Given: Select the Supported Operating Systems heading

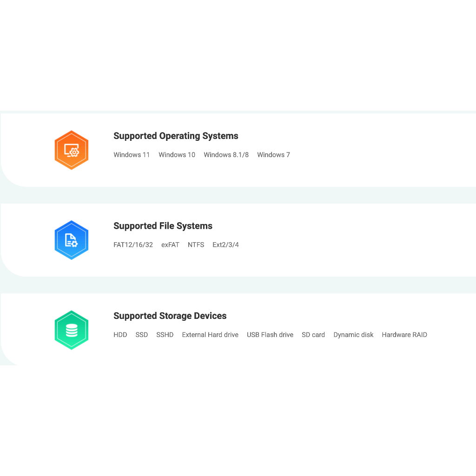Looking at the screenshot, I should [176, 136].
